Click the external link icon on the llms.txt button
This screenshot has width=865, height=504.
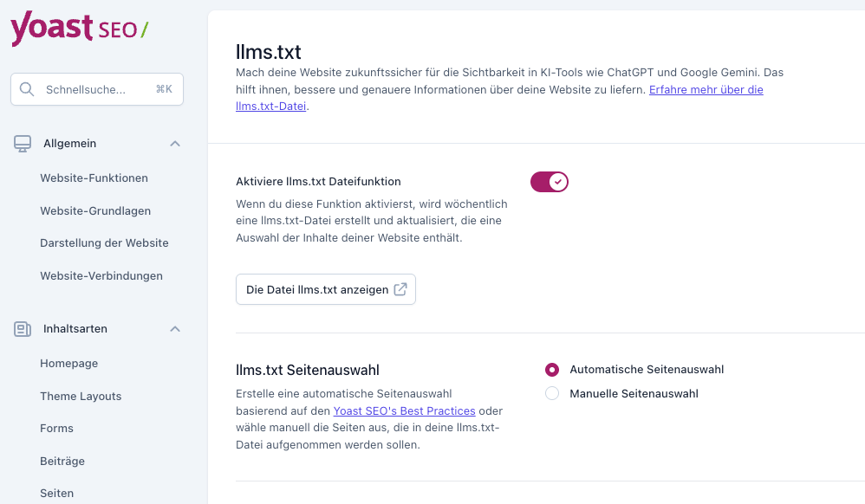400,289
